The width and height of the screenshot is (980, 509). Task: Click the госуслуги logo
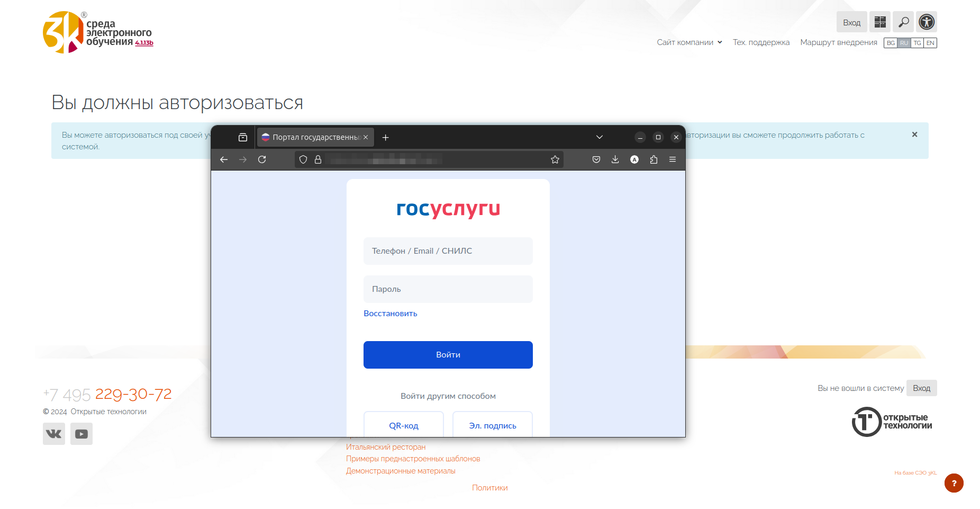[x=448, y=209]
